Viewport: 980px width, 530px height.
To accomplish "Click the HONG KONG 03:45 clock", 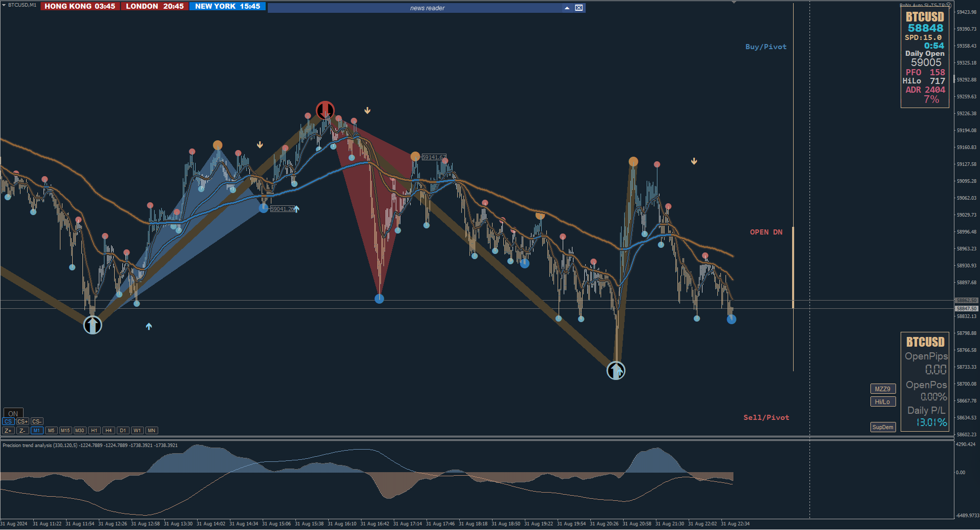I will (80, 6).
